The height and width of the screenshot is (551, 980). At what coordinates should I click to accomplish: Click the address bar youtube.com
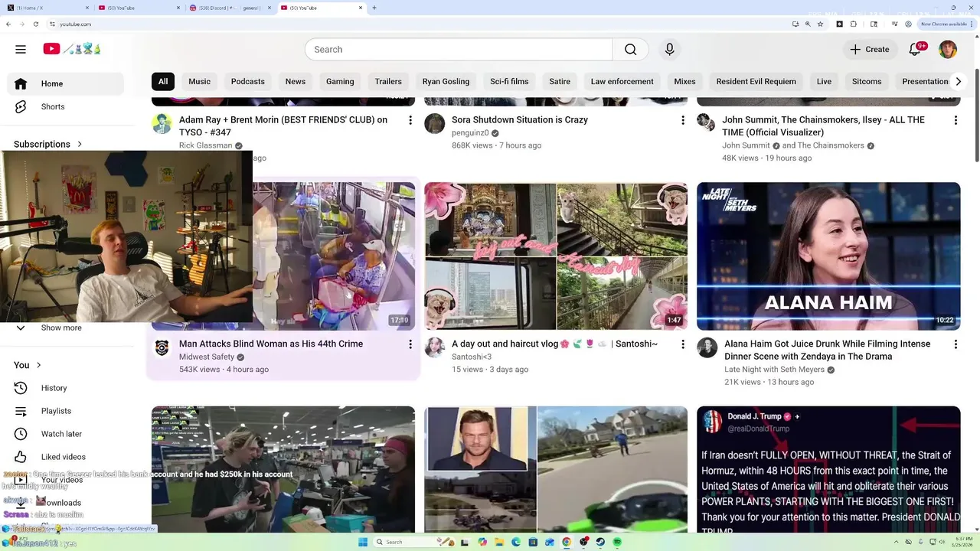(x=76, y=24)
